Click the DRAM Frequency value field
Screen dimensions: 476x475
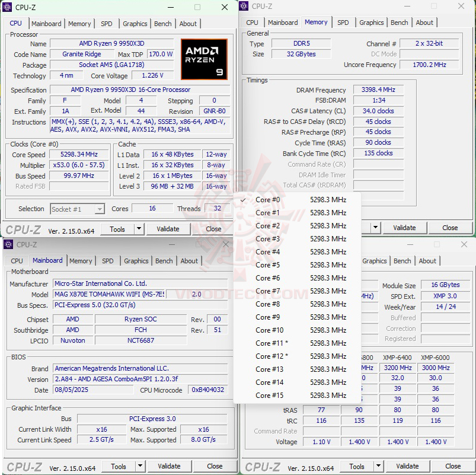(378, 90)
